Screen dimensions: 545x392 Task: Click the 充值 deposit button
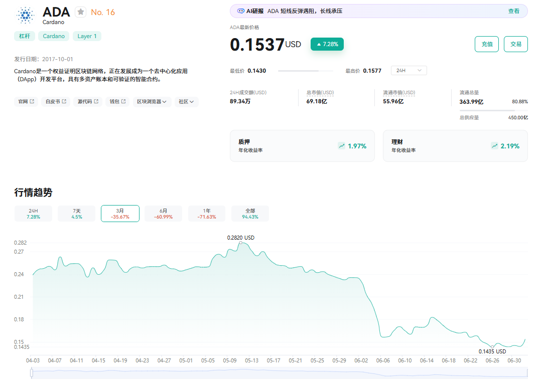coord(487,44)
